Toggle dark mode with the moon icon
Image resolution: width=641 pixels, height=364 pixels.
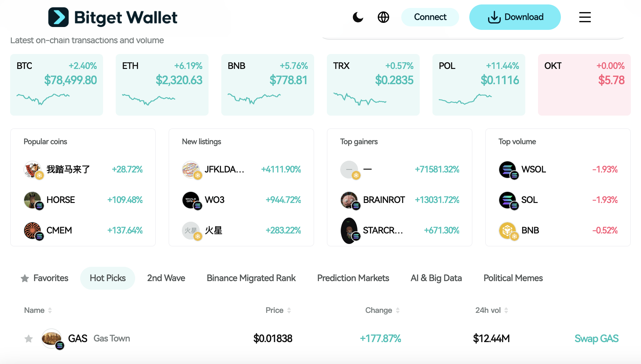click(358, 17)
